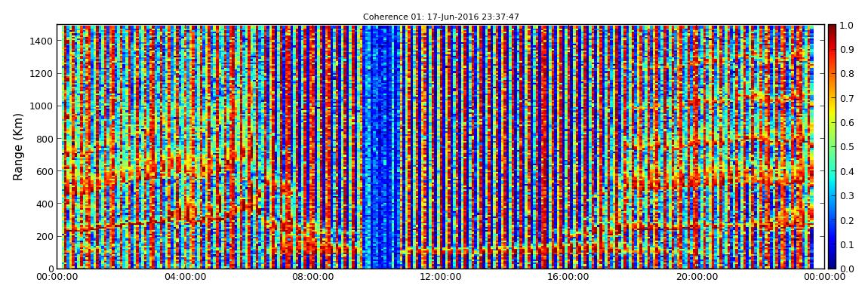This screenshot has height=307, width=868.
Task: Click the colorbar 0.1 tick label
Action: tap(846, 244)
